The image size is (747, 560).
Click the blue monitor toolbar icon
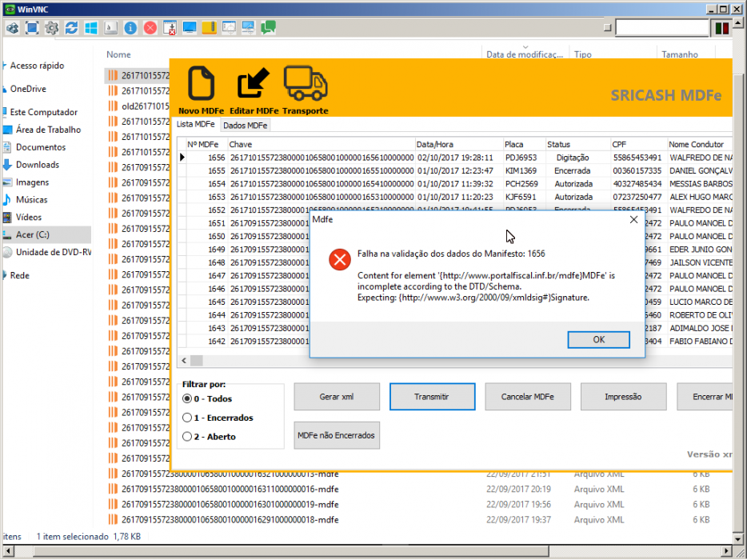190,28
